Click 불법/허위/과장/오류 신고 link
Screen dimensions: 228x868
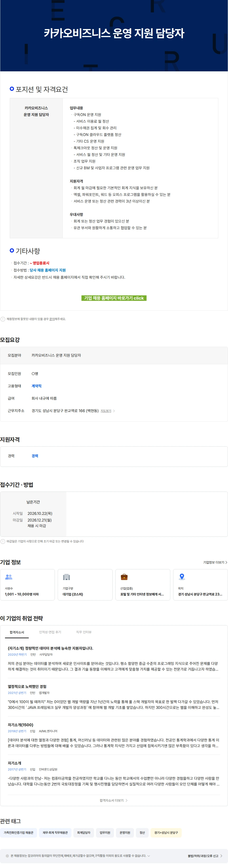(x=205, y=856)
